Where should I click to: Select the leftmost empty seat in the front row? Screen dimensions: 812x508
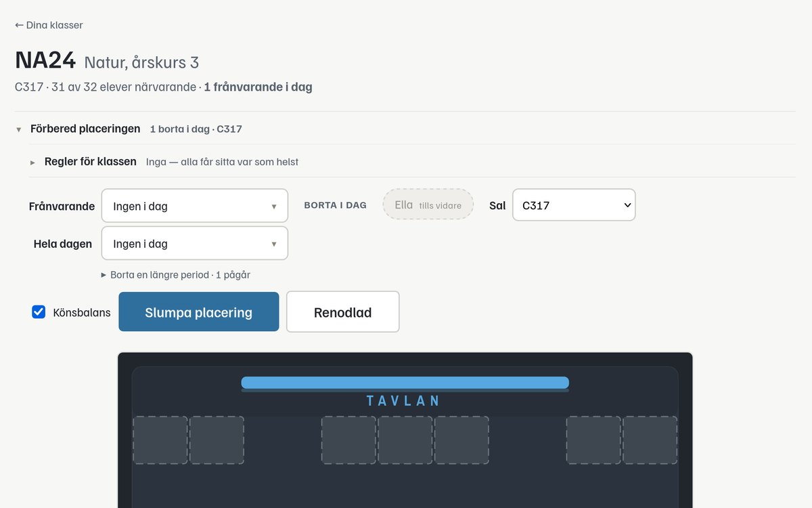pos(160,440)
